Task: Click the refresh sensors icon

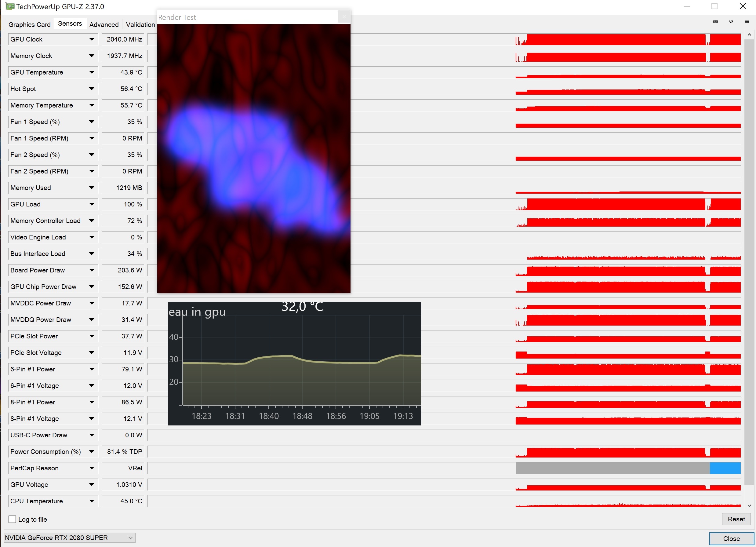Action: (x=731, y=21)
